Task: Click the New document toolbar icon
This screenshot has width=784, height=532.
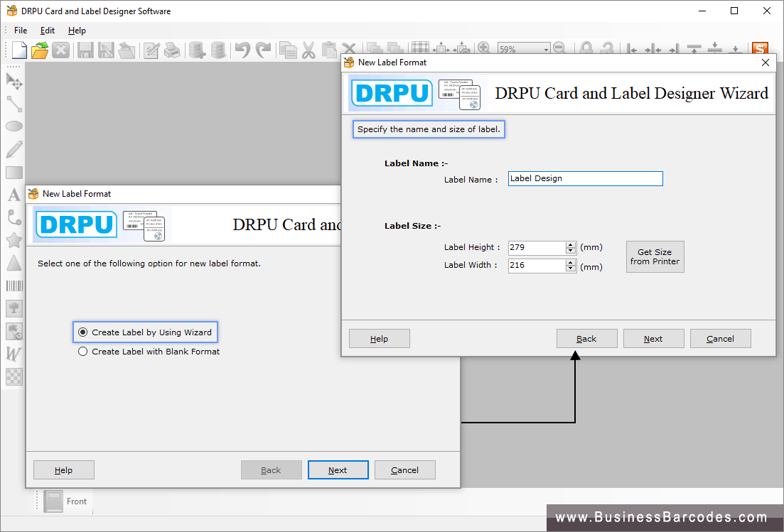Action: [x=19, y=50]
